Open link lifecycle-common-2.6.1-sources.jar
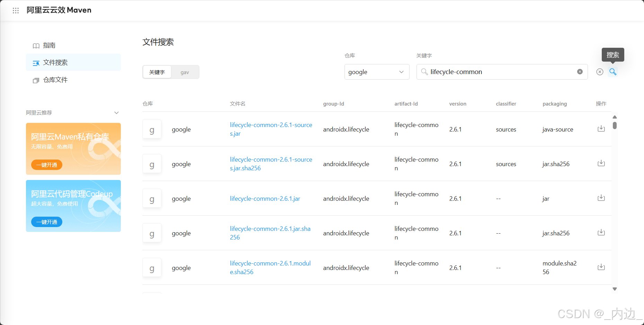Viewport: 644px width, 325px height. click(x=271, y=129)
